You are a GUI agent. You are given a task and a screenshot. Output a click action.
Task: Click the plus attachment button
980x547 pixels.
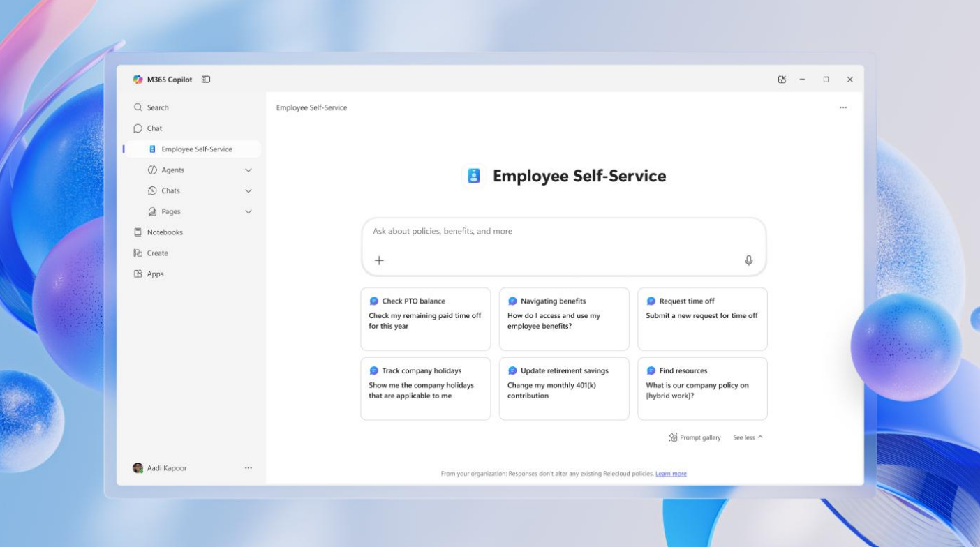coord(379,260)
